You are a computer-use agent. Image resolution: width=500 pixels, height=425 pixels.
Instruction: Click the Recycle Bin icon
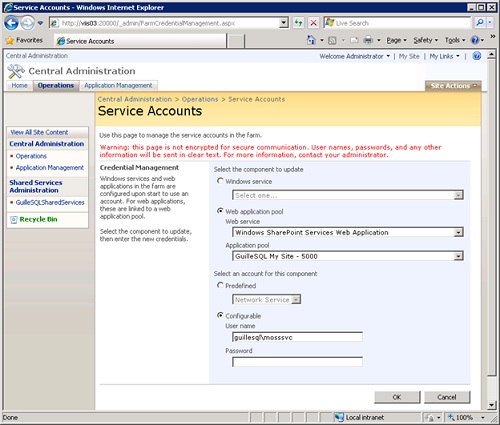[x=14, y=220]
